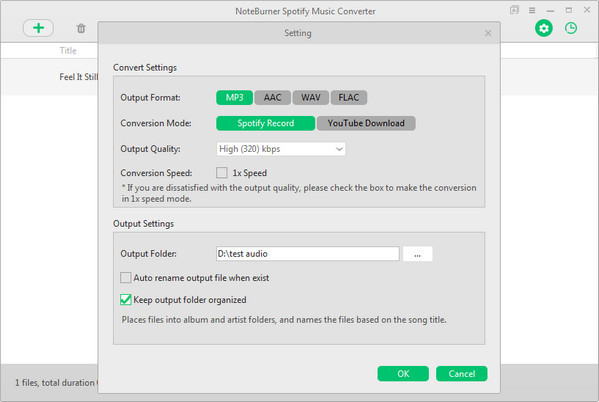
Task: Maximize the NoteBurner window
Action: point(569,10)
